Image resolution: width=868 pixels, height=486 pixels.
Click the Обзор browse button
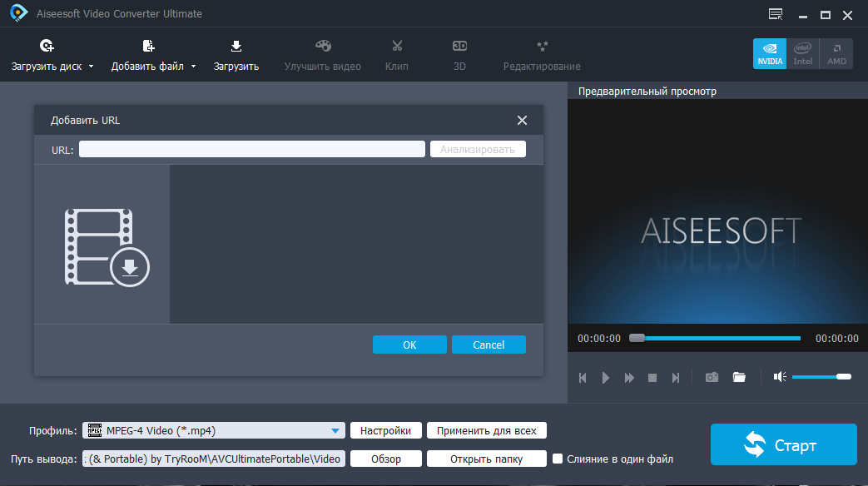tap(386, 459)
